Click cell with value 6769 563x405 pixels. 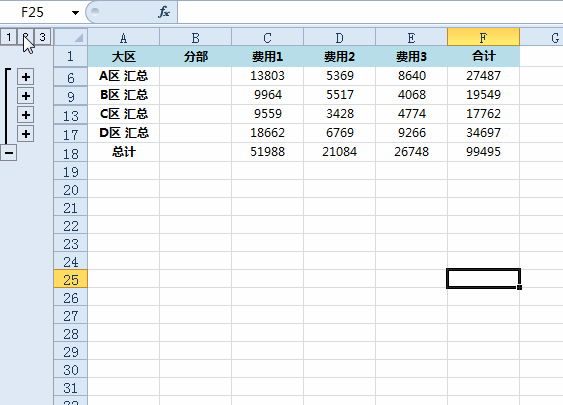[x=340, y=133]
